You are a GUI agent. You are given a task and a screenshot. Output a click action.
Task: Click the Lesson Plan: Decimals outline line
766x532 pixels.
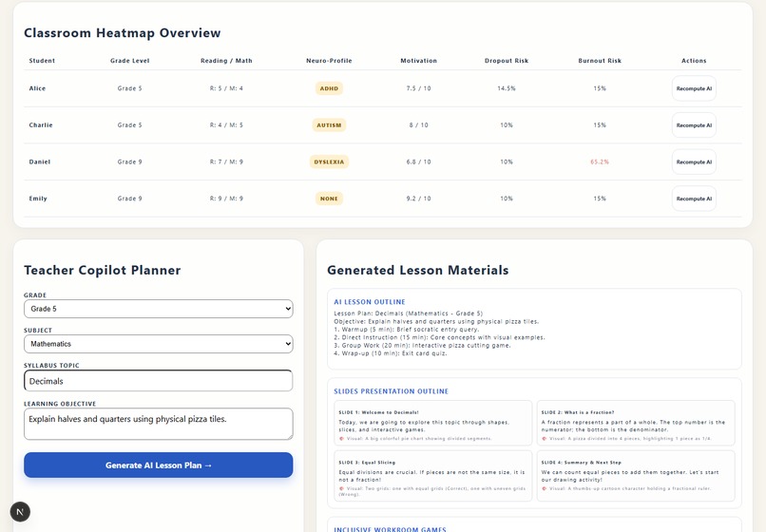(409, 313)
